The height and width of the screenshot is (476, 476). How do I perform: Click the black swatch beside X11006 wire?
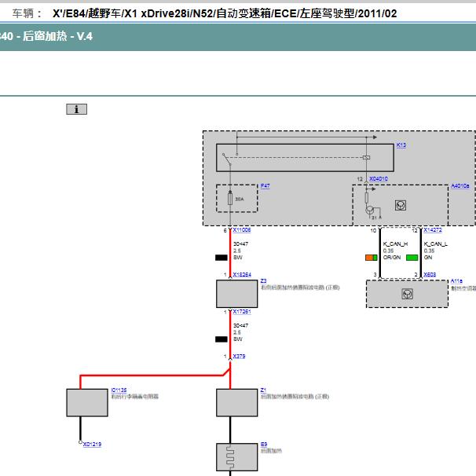pos(222,258)
